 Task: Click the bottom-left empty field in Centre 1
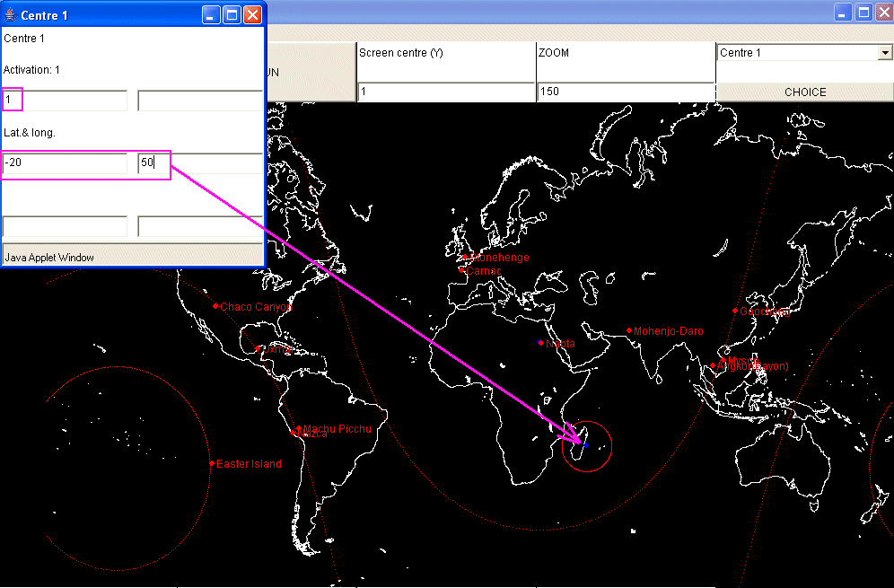(x=65, y=226)
